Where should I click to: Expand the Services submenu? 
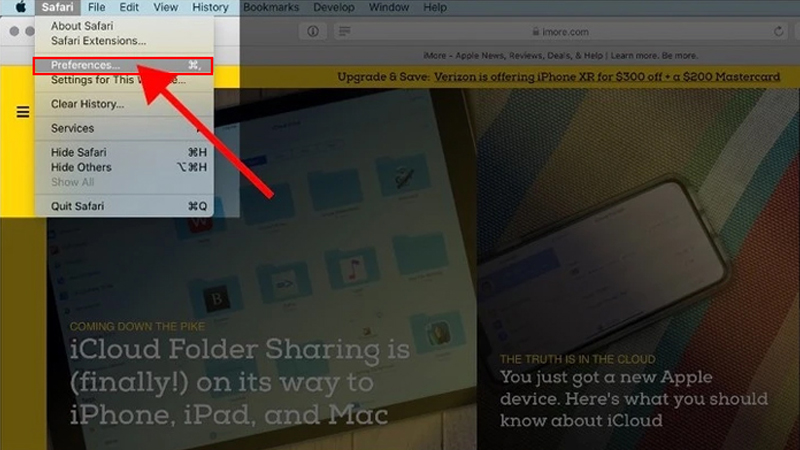(124, 128)
